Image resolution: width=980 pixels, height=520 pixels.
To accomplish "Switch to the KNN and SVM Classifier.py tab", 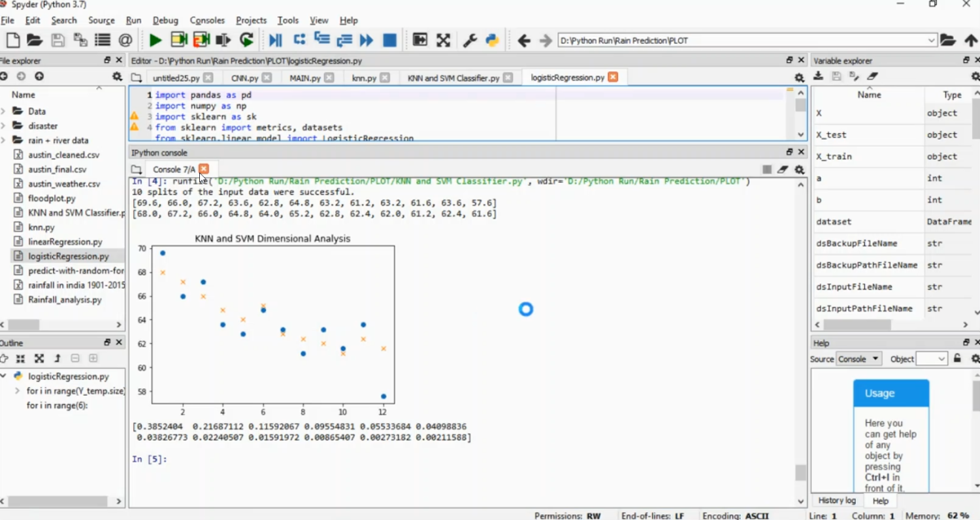I will click(453, 78).
